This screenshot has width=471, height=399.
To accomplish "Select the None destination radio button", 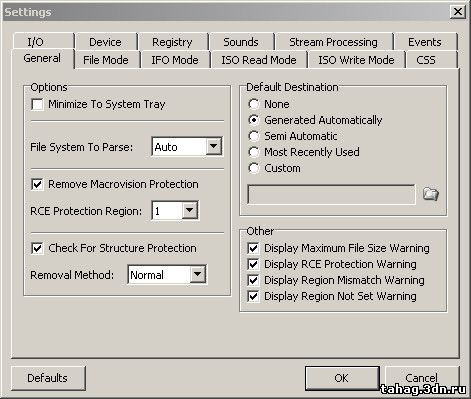I will pyautogui.click(x=254, y=104).
